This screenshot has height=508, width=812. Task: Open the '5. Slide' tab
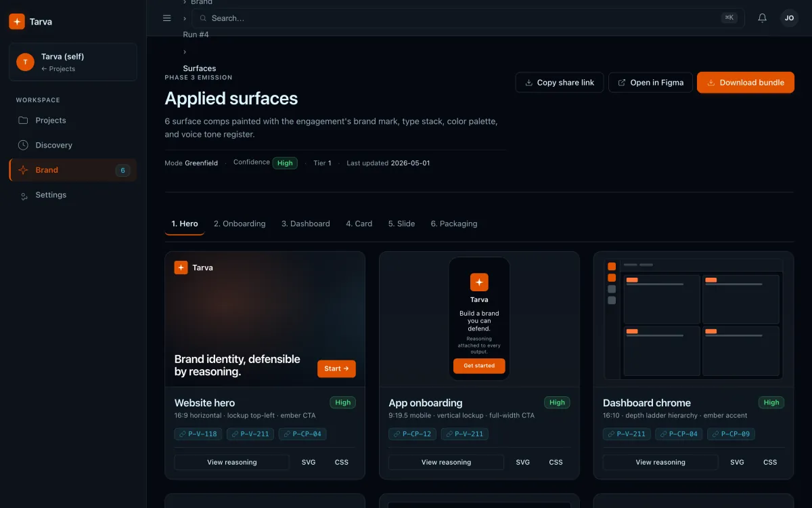[x=402, y=224]
